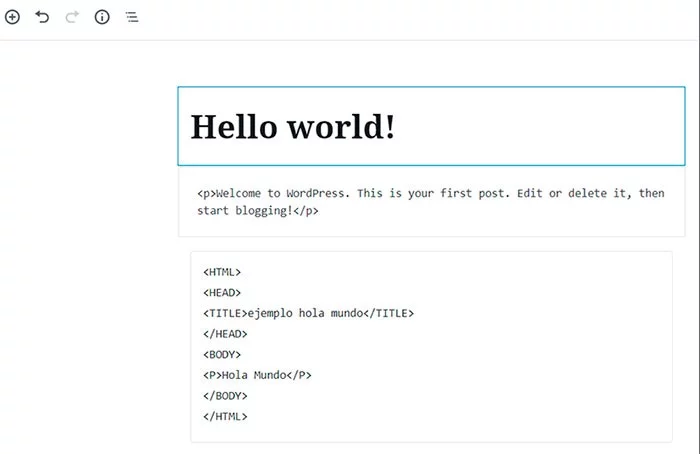Open the content structure info icon
This screenshot has height=454, width=700.
pyautogui.click(x=102, y=17)
